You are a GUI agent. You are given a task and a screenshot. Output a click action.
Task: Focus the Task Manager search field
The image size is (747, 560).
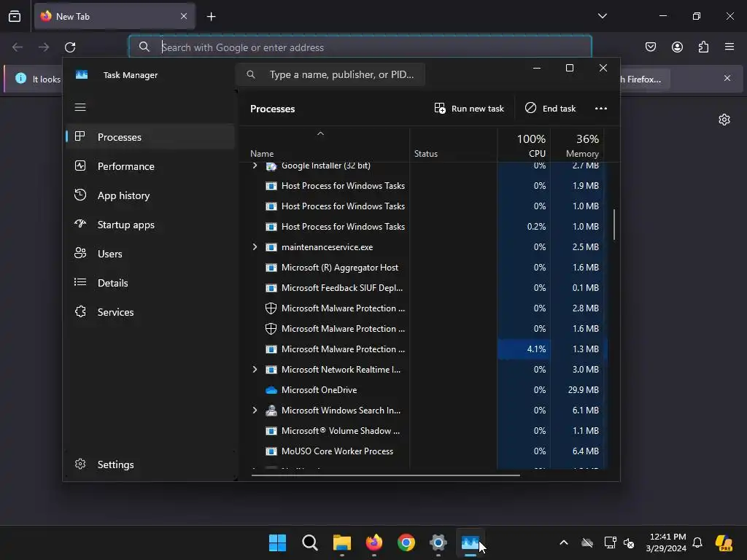(x=330, y=74)
